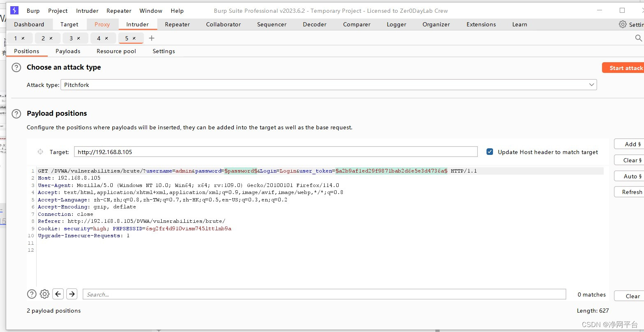Screen dimensions: 644x332
Task: Click the Refresh button
Action: 629,192
